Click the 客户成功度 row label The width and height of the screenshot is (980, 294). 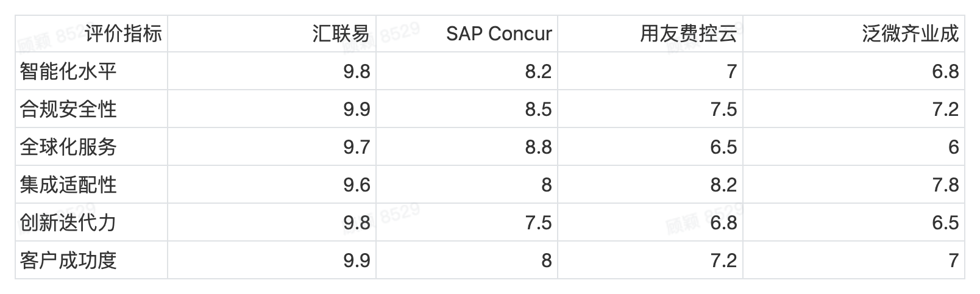point(68,260)
